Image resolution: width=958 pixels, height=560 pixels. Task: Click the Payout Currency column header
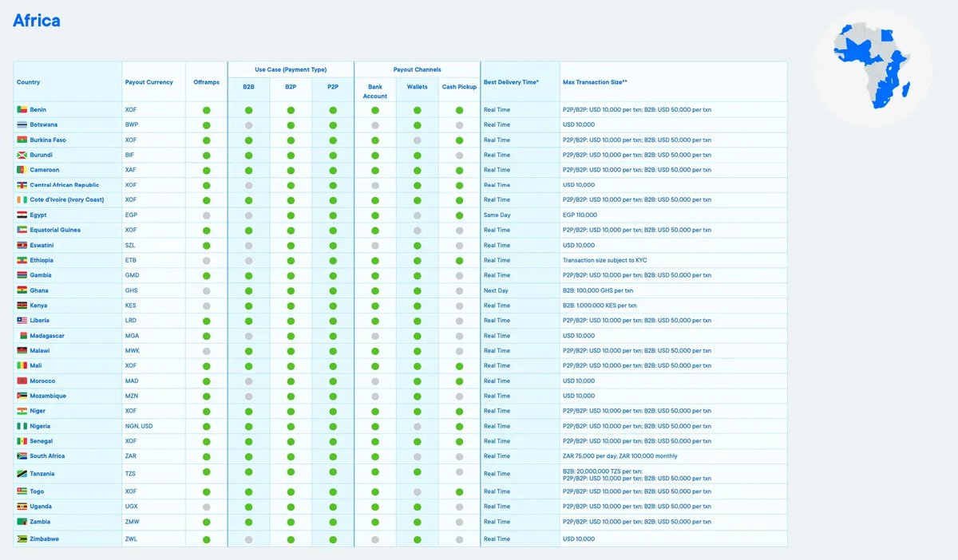(147, 82)
